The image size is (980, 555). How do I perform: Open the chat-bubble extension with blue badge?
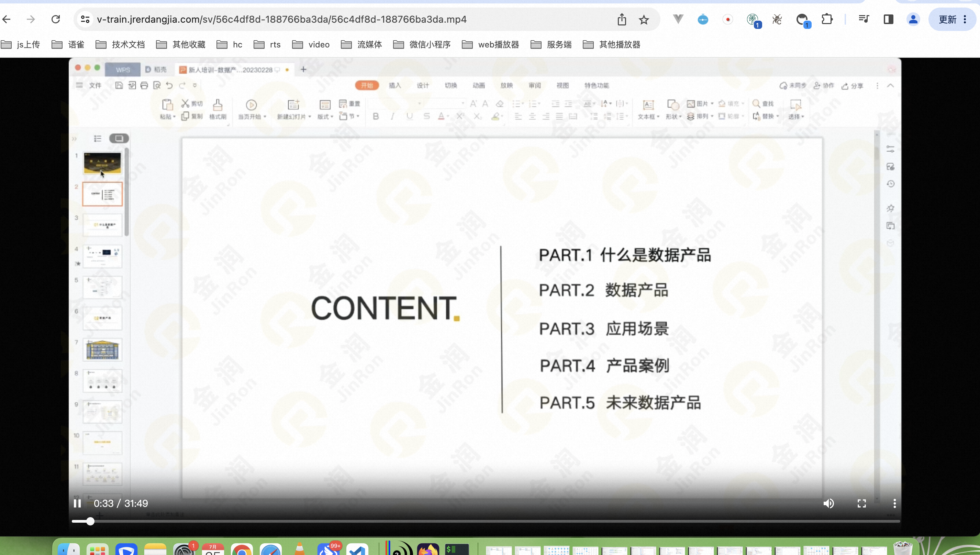click(803, 20)
